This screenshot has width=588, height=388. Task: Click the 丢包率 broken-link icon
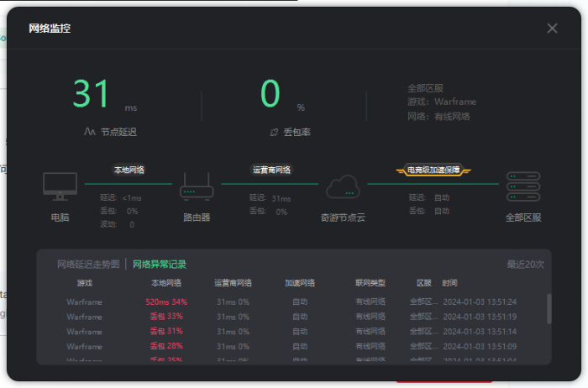(274, 132)
